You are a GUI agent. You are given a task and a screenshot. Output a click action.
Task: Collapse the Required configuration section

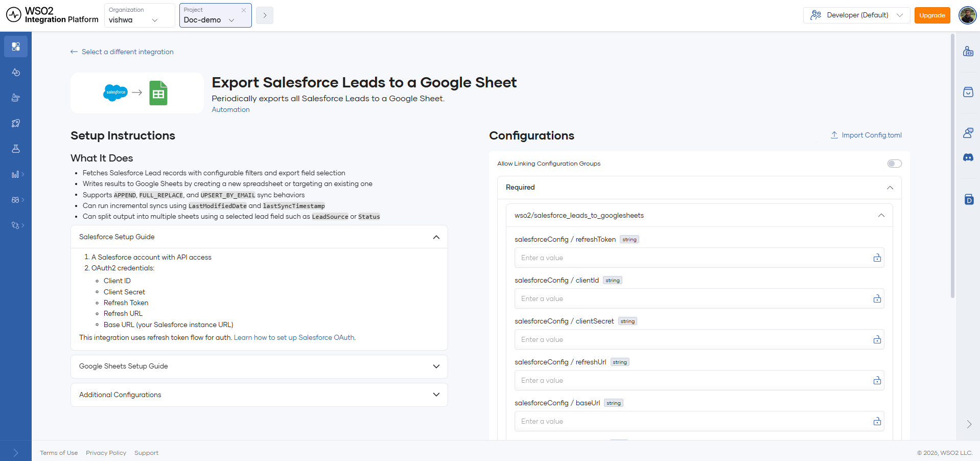[x=699, y=188]
